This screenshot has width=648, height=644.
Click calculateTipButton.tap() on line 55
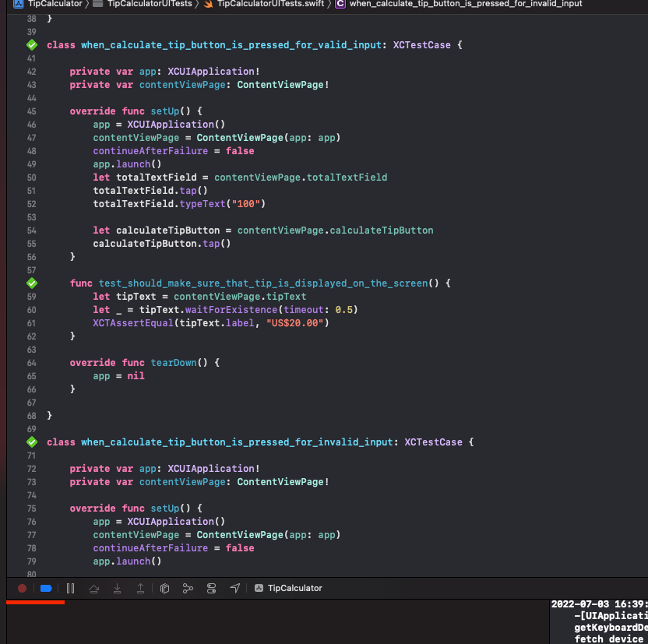click(x=161, y=244)
